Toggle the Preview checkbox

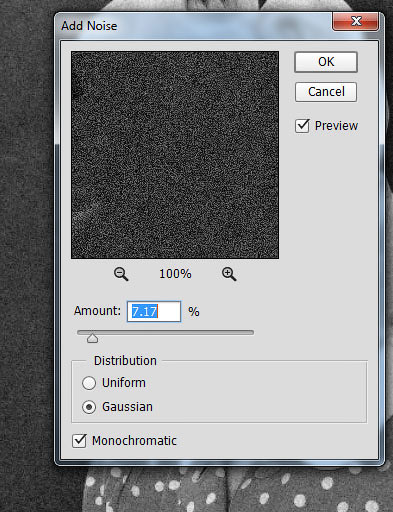point(302,126)
